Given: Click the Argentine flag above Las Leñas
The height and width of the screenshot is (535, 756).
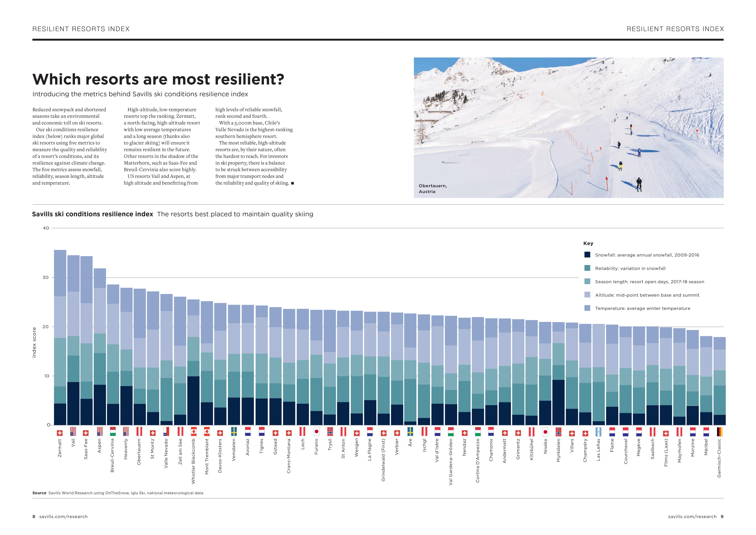Looking at the screenshot, I should pyautogui.click(x=599, y=432).
